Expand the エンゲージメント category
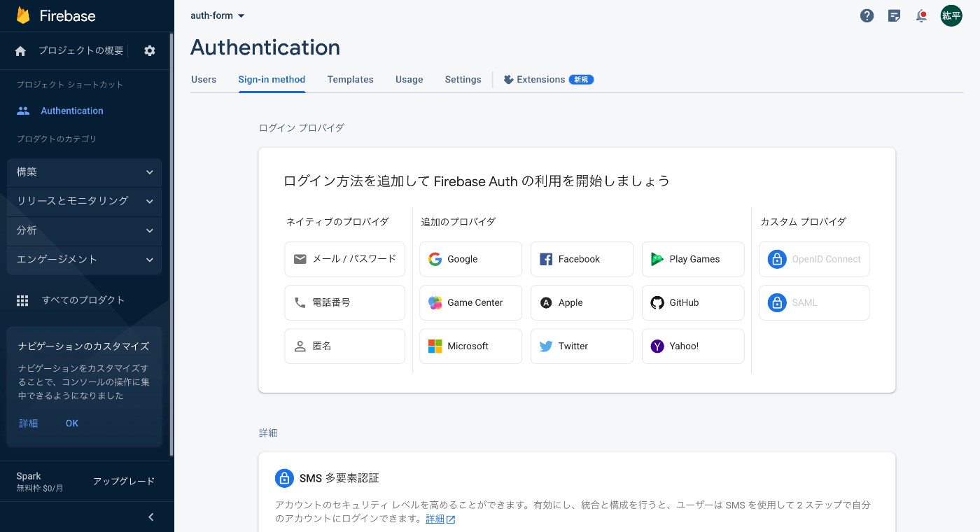Screen dimensions: 980x532 [x=84, y=260]
